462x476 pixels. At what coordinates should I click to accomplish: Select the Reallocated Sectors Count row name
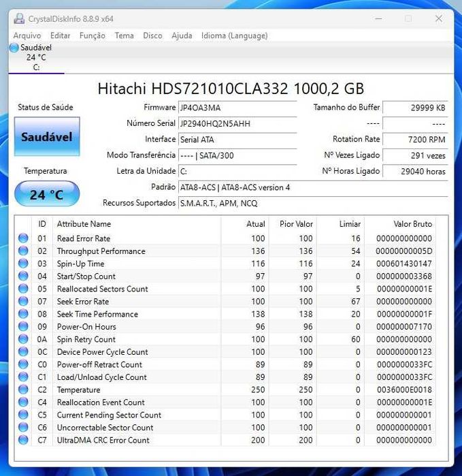103,289
